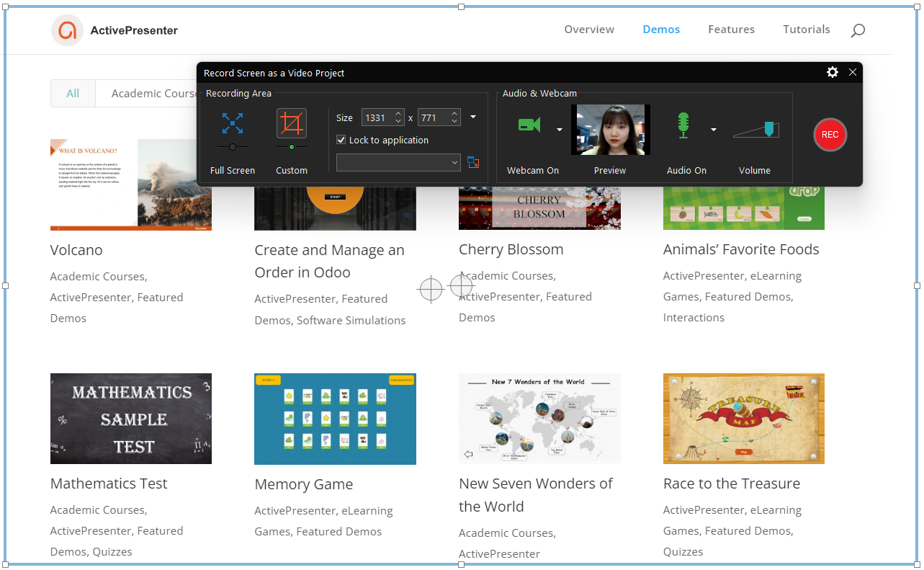This screenshot has width=924, height=570.
Task: Click Interactions category under Animals' Favorite Foods
Action: point(694,317)
